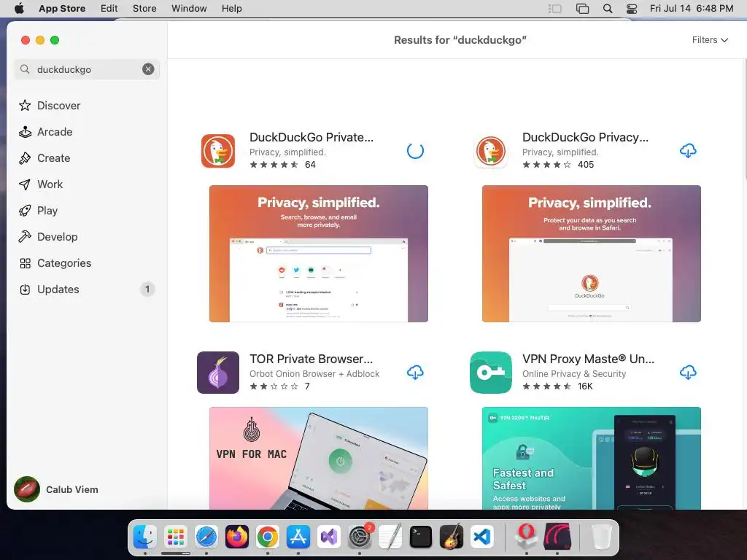Viewport: 747px width, 560px height.
Task: Click the window tiling menu bar icon
Action: point(582,9)
